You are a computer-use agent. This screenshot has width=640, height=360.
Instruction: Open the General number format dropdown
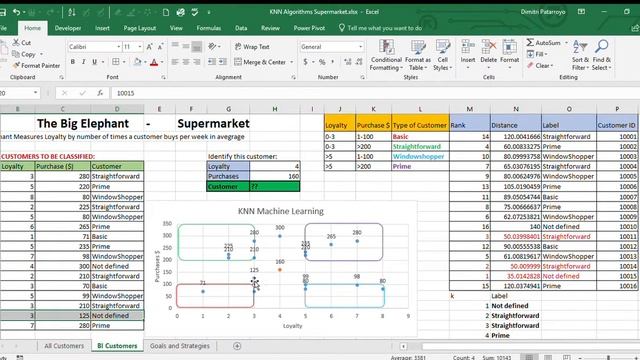click(x=360, y=47)
